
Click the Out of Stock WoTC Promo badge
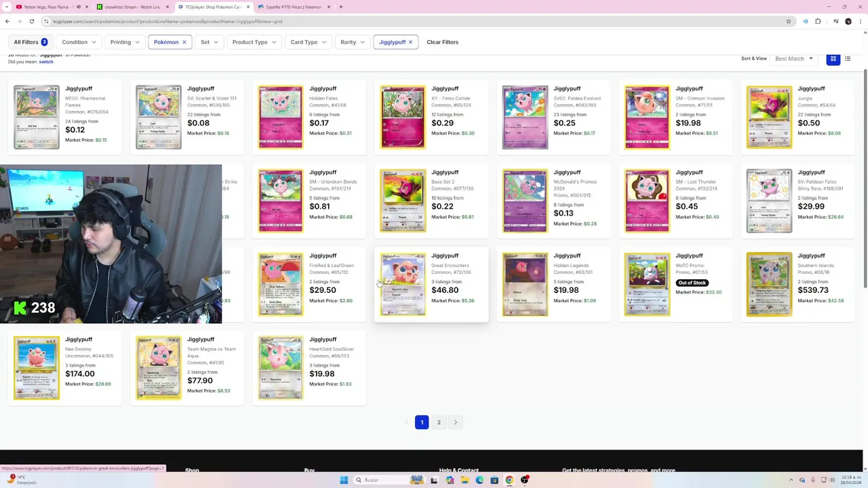pos(692,283)
